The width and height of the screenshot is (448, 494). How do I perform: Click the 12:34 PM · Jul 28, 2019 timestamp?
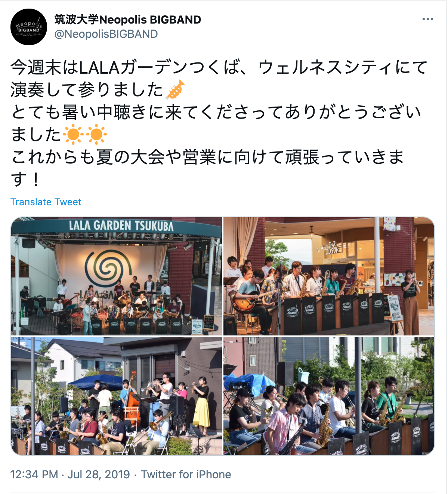(x=70, y=474)
